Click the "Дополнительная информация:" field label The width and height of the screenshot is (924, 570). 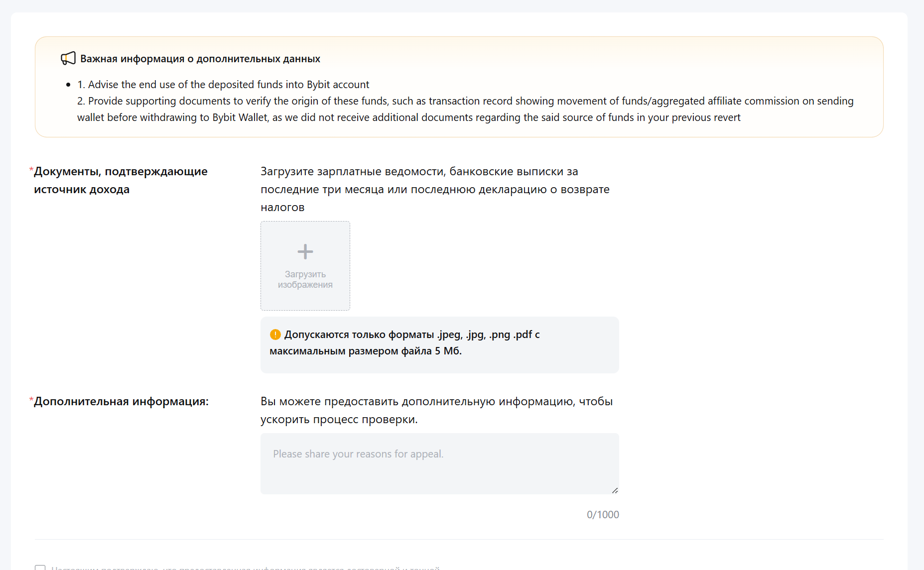(121, 401)
